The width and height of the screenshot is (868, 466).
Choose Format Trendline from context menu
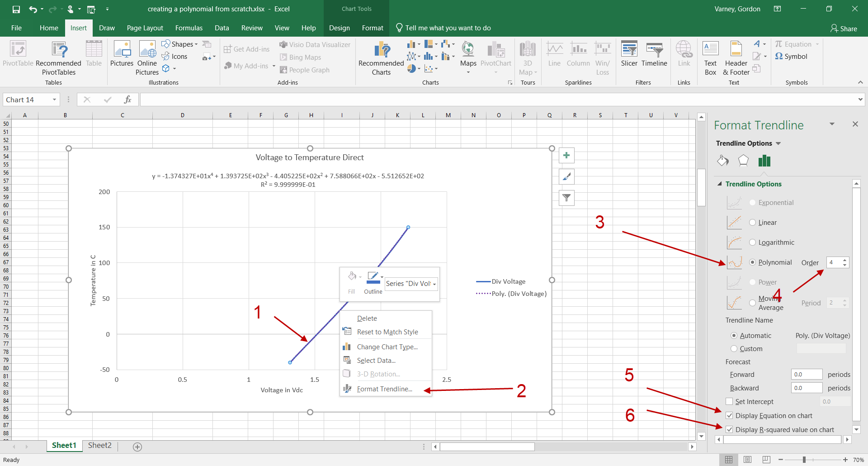point(384,389)
